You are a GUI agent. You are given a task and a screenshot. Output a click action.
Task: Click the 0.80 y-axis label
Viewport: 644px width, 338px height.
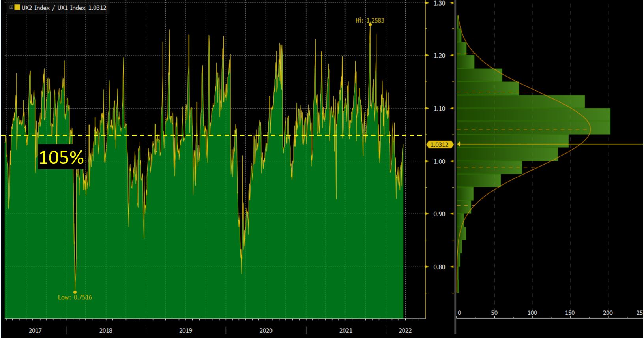pyautogui.click(x=439, y=267)
